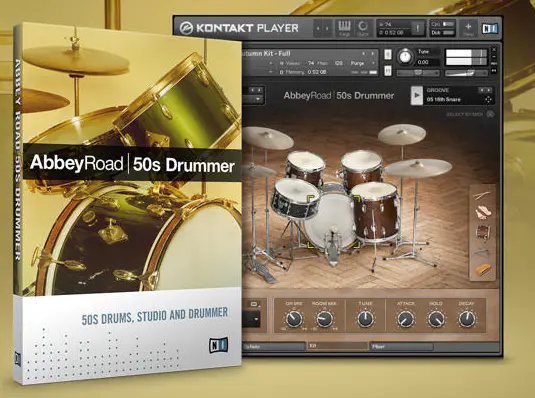535x398 pixels.
Task: Click the Kontakt Player logo
Action: 239,28
